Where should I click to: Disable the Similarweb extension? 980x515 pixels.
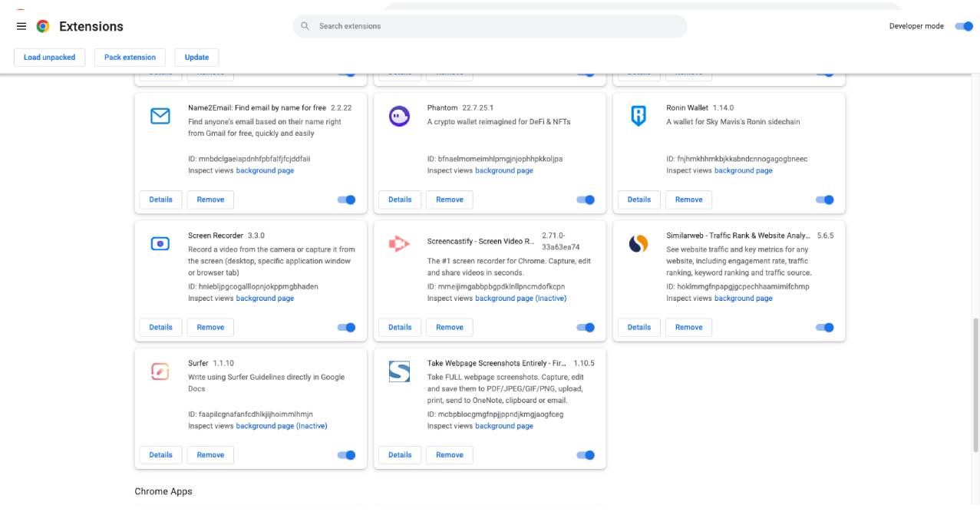(825, 327)
